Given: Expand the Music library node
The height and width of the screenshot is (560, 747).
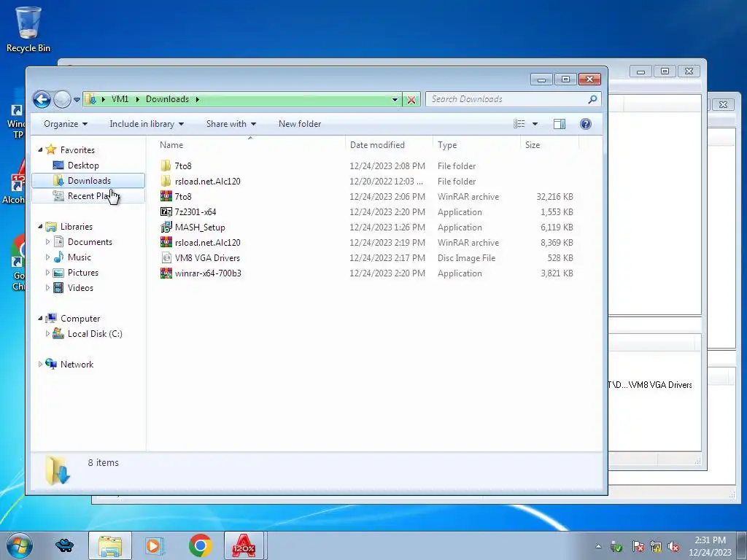Looking at the screenshot, I should coord(47,257).
